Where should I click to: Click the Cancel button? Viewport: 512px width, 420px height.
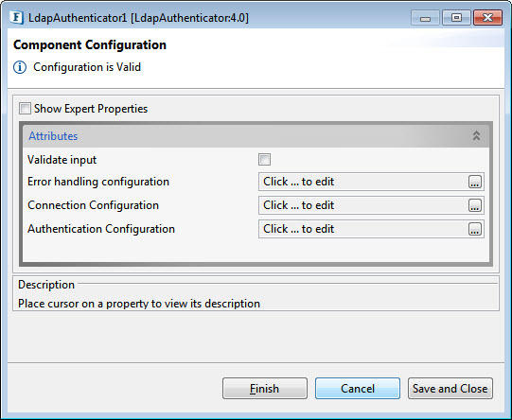pos(358,389)
